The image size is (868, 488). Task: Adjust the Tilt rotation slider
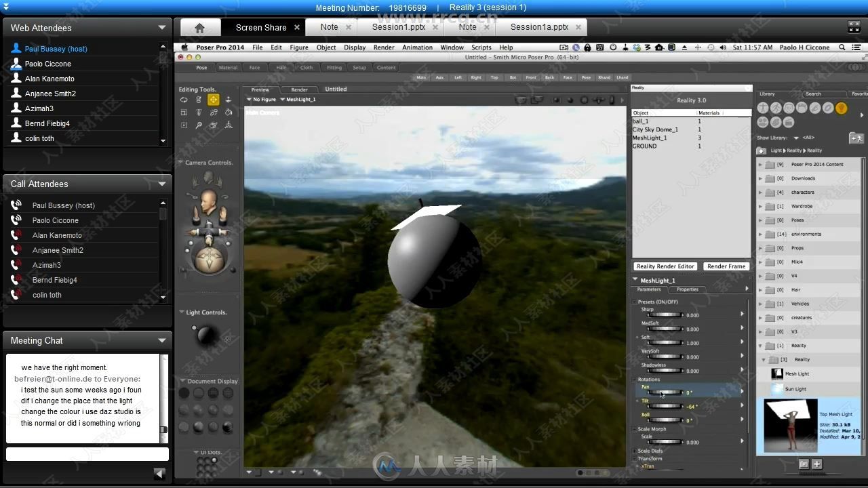[x=665, y=406]
